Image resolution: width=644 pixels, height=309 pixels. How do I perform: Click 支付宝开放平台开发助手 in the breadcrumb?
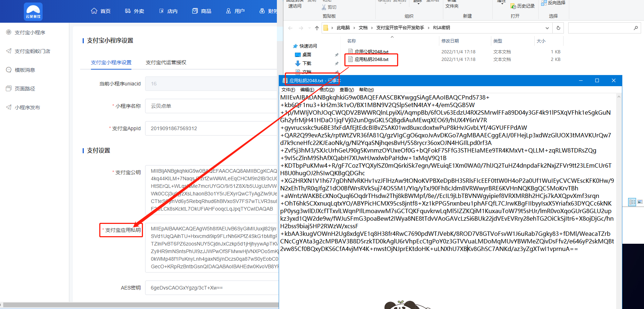(x=400, y=28)
